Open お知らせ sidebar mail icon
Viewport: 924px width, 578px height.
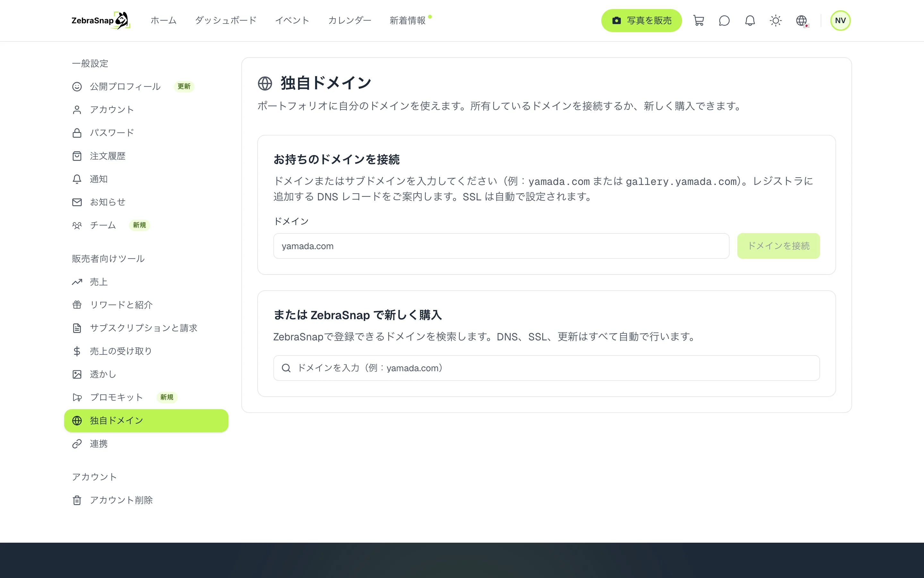77,202
